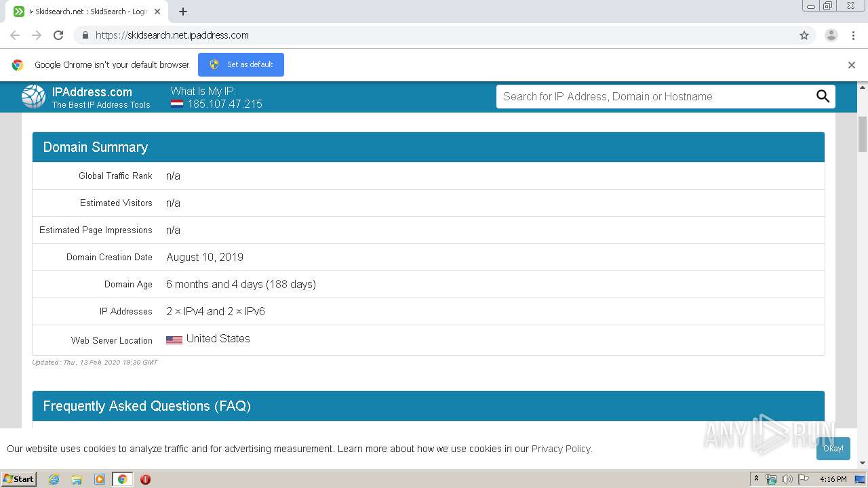This screenshot has height=488, width=868.
Task: Click the scrollbar down arrow
Action: pyautogui.click(x=863, y=464)
